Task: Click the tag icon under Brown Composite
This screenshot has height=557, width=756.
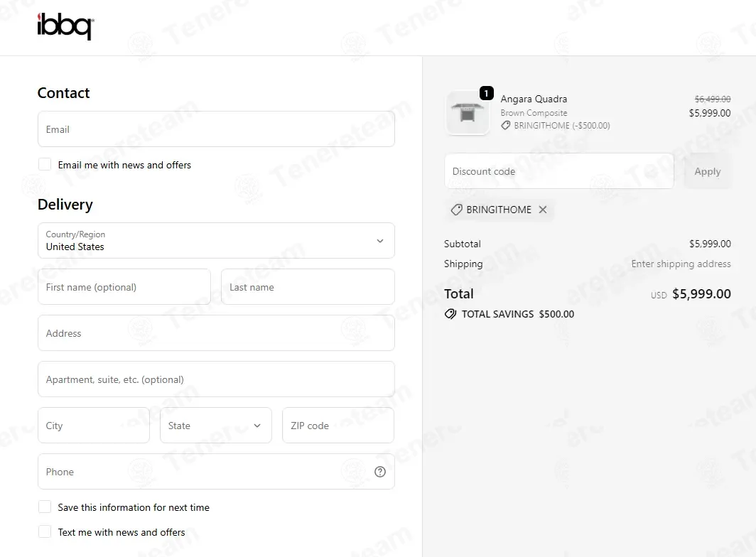Action: click(x=505, y=125)
